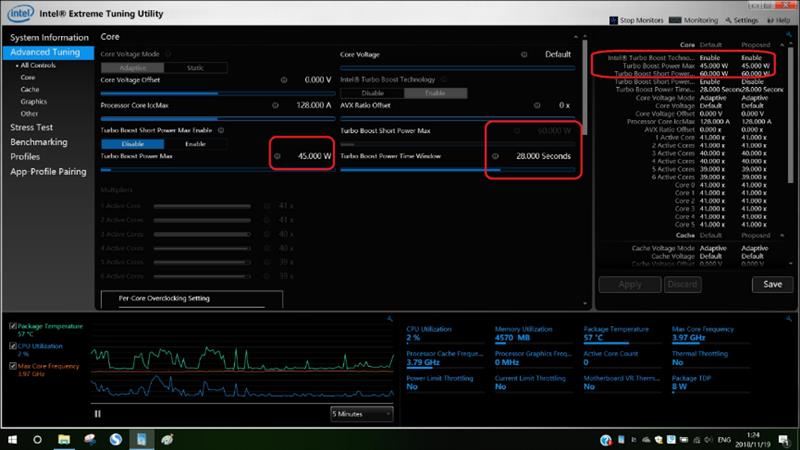Image resolution: width=800 pixels, height=450 pixels.
Task: Expand Per-Core Overclocking Setting
Action: pyautogui.click(x=192, y=299)
